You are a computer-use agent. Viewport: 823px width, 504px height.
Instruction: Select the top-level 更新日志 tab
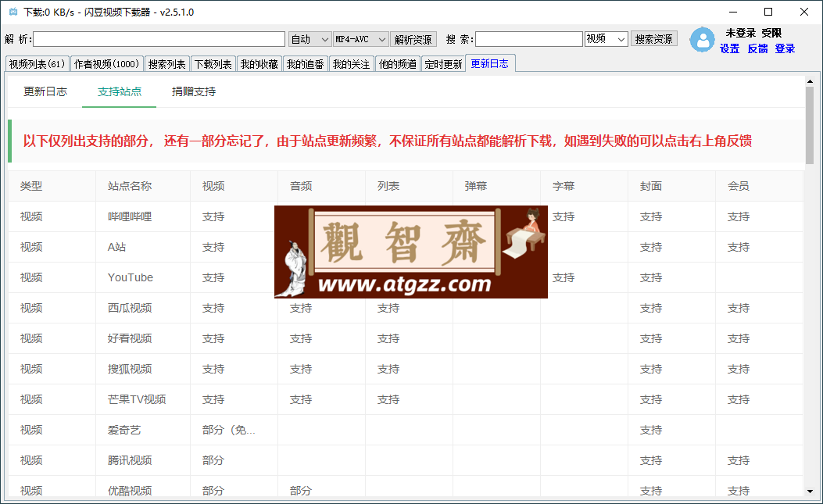490,63
